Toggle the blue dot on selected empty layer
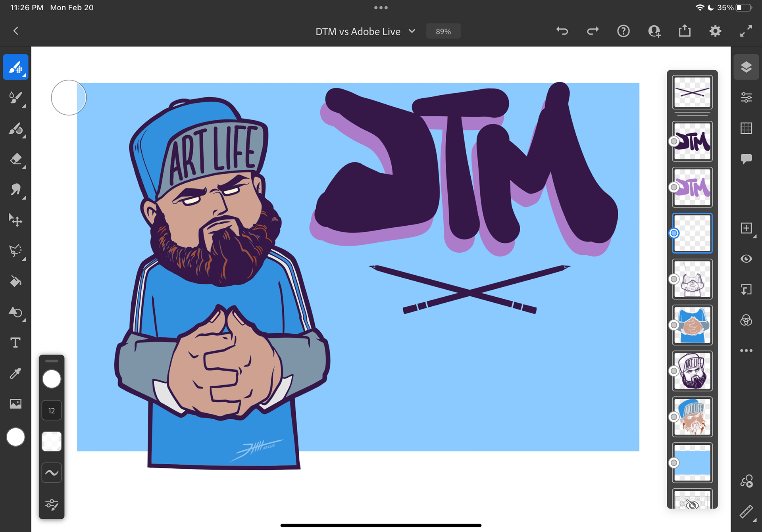 point(673,233)
